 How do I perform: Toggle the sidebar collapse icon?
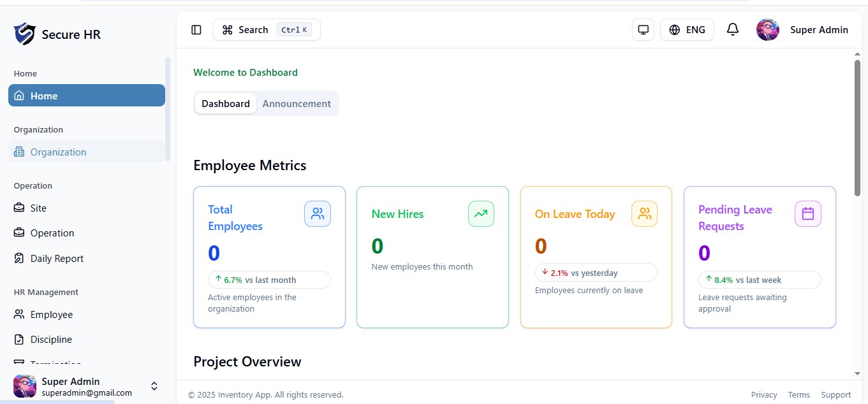196,30
